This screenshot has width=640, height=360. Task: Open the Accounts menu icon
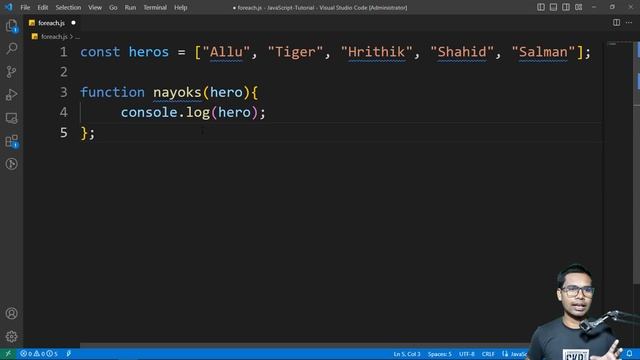(x=11, y=313)
